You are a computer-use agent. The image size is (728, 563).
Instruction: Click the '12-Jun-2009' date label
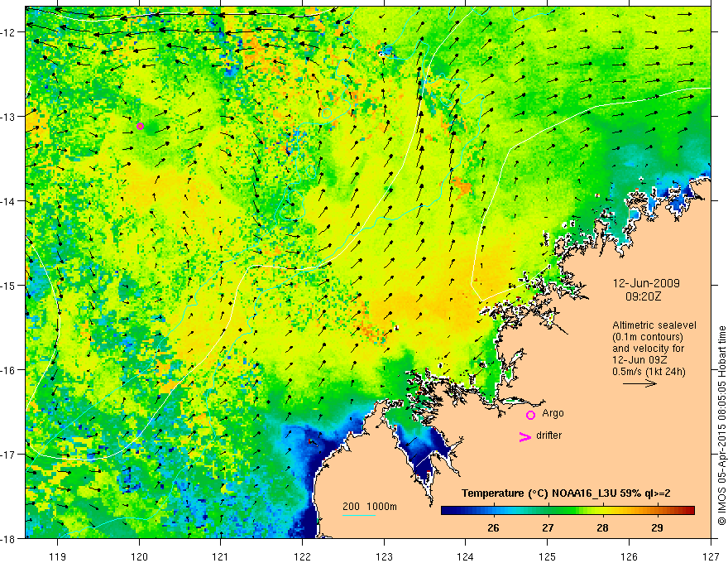coord(646,283)
